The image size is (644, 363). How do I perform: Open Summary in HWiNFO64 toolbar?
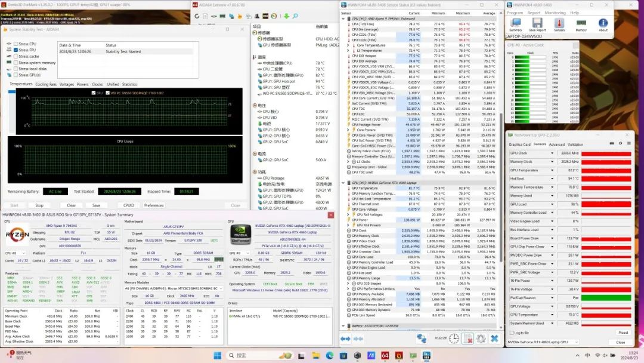point(516,23)
